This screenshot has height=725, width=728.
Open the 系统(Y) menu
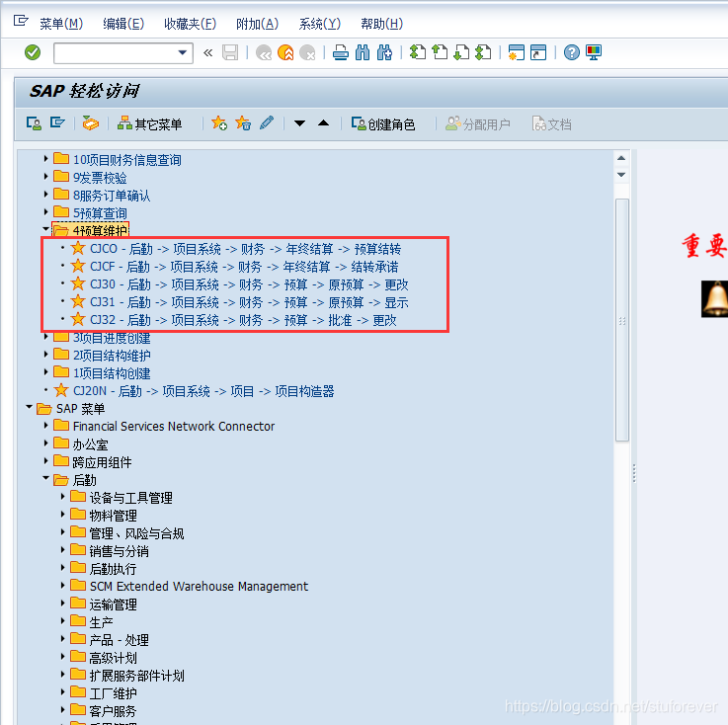[320, 24]
